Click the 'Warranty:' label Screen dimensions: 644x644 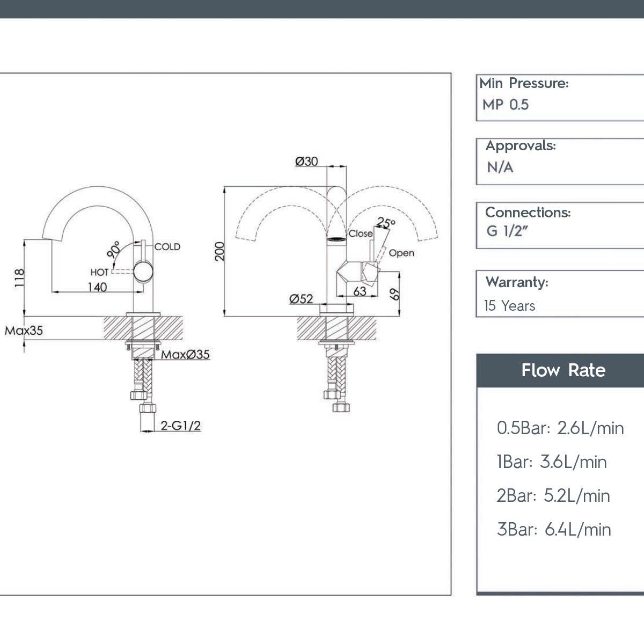(517, 282)
